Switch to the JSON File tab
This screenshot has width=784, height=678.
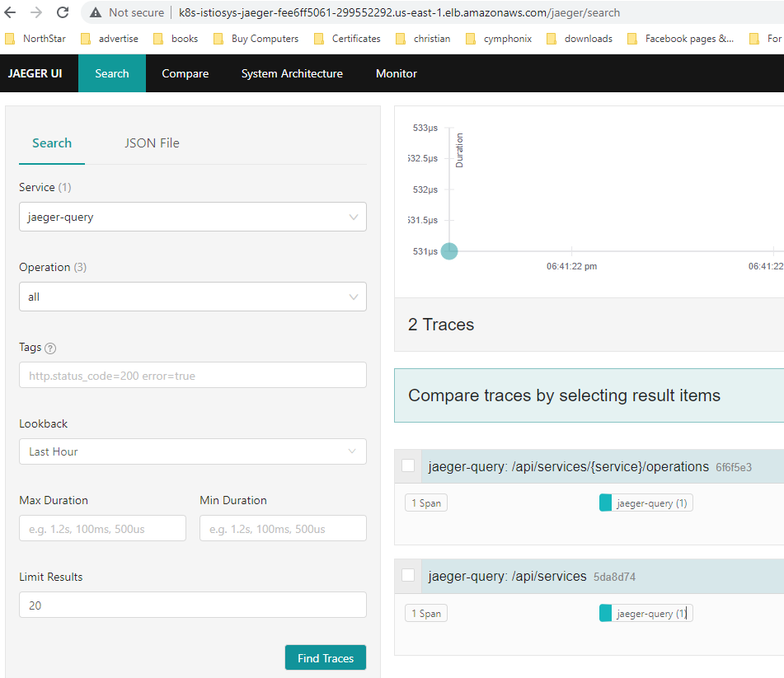click(152, 143)
